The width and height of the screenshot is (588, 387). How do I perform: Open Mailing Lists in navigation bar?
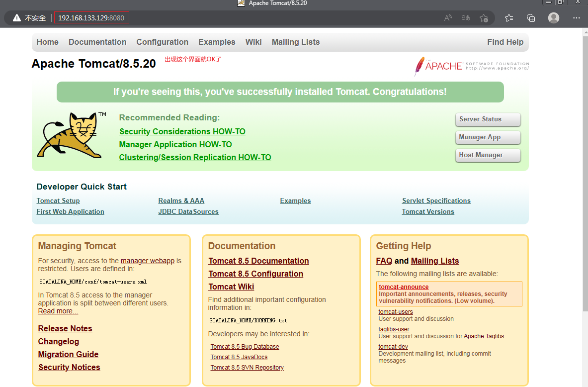pyautogui.click(x=296, y=42)
